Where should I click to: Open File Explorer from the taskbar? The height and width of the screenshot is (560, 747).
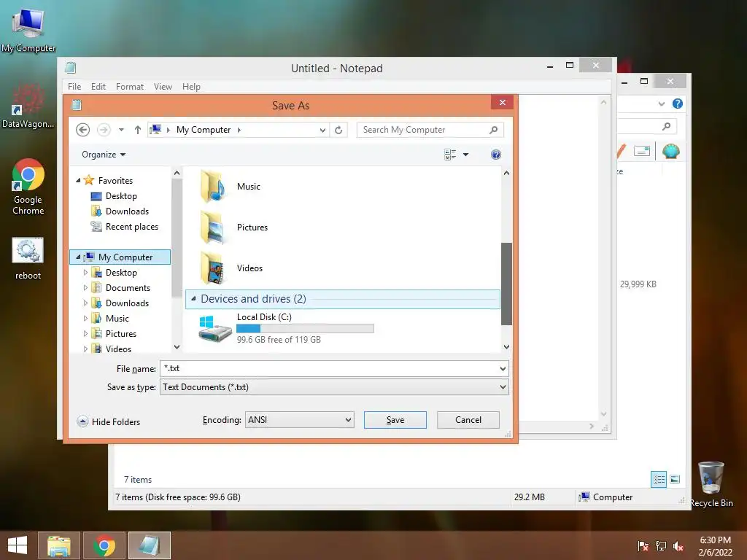click(58, 545)
